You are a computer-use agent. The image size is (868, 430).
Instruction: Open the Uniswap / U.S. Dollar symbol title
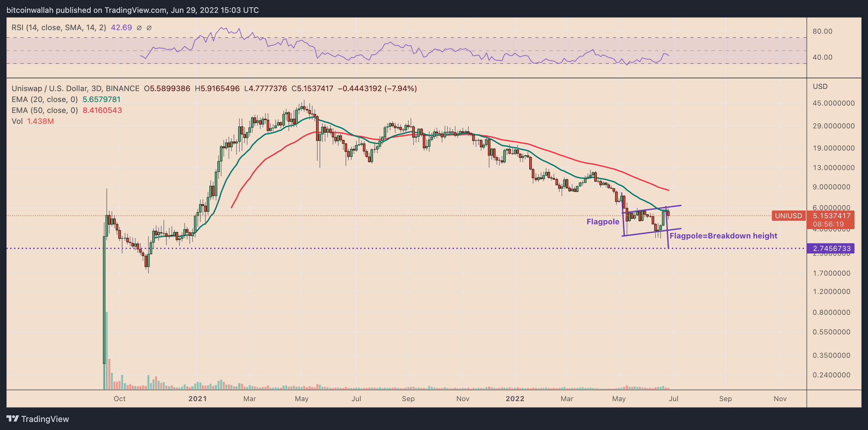coord(75,88)
